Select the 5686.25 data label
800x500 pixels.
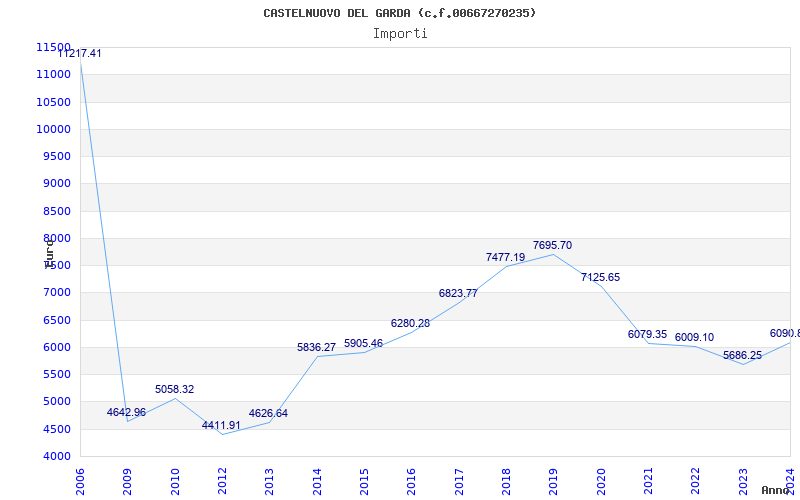tap(742, 356)
